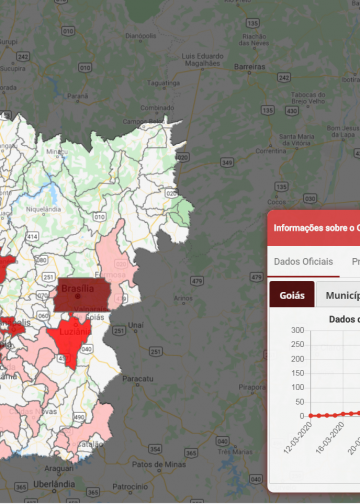Click the Patos de Minas label
This screenshot has width=360, height=504.
coord(159,464)
